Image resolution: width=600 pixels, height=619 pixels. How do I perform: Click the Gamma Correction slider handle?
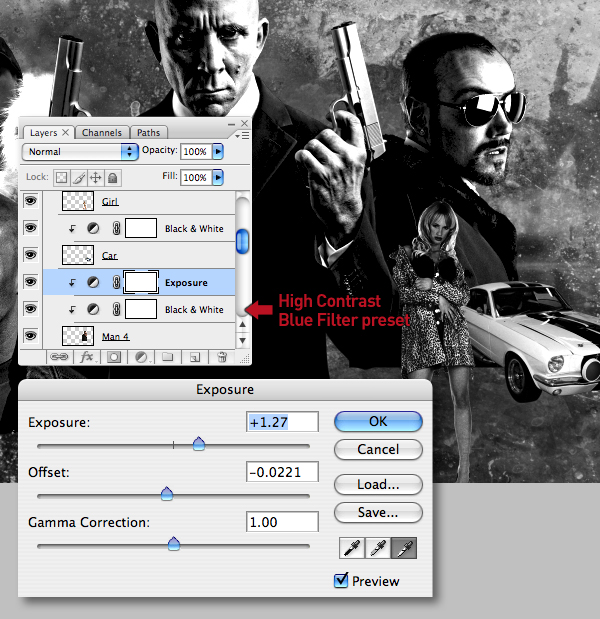tap(174, 544)
